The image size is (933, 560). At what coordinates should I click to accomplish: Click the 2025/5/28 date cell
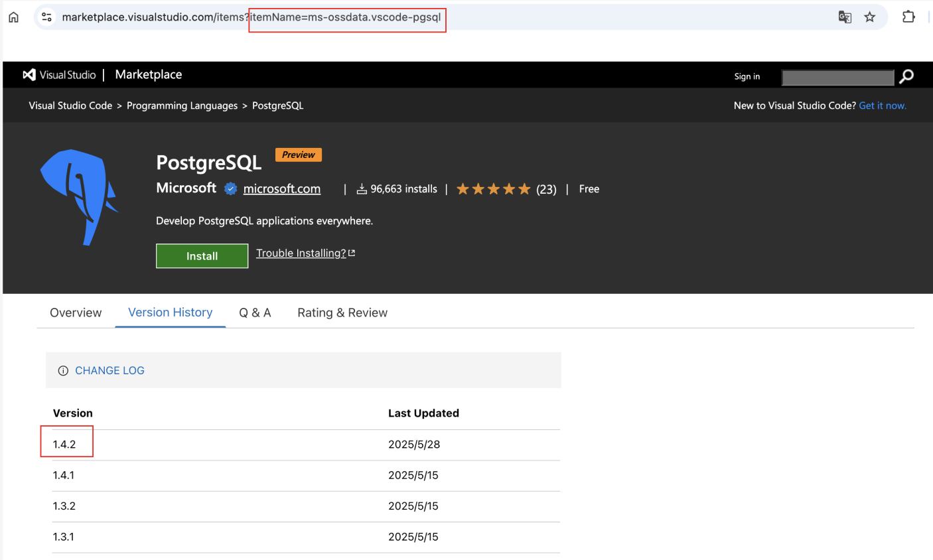(x=414, y=445)
